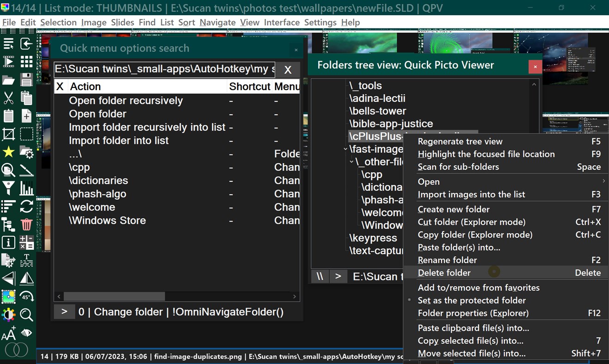Click the trash delete icon
Viewport: 609px width, 364px height.
[27, 225]
